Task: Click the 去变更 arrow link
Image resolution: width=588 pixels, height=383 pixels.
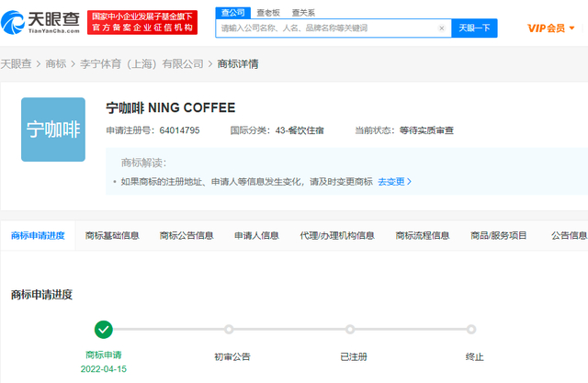Action: click(394, 182)
